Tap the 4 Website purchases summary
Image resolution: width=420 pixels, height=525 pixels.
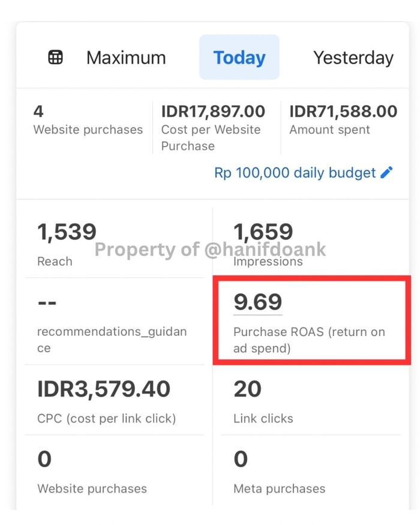[x=88, y=120]
